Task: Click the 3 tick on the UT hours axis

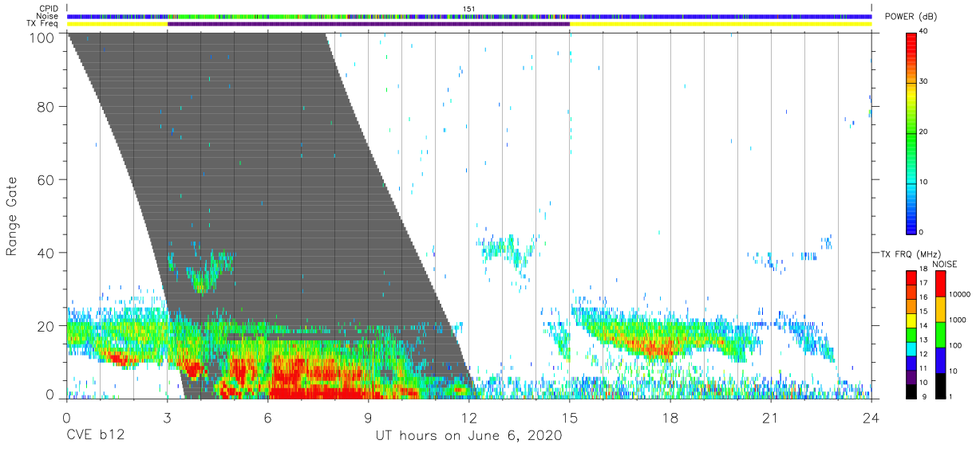Action: [x=167, y=418]
